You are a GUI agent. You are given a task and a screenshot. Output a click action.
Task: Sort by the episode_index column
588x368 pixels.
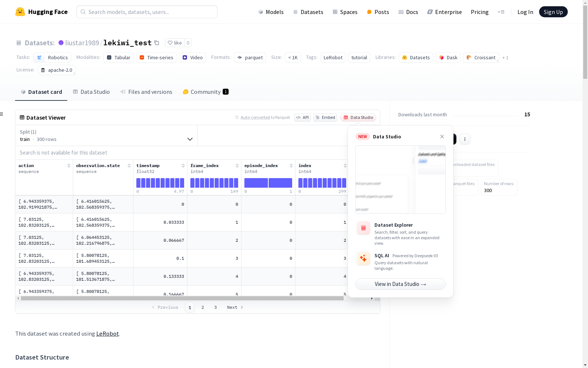(291, 166)
